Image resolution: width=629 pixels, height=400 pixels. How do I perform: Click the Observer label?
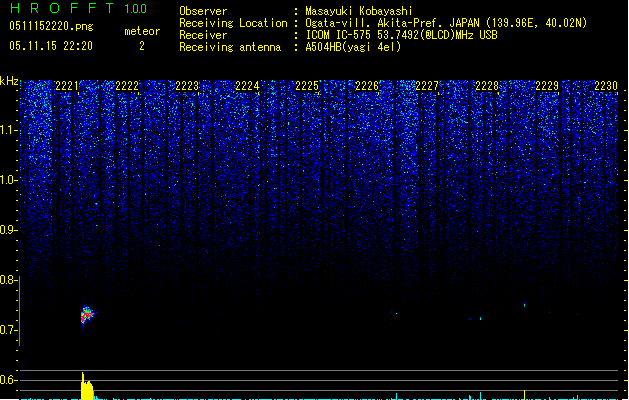[x=203, y=11]
